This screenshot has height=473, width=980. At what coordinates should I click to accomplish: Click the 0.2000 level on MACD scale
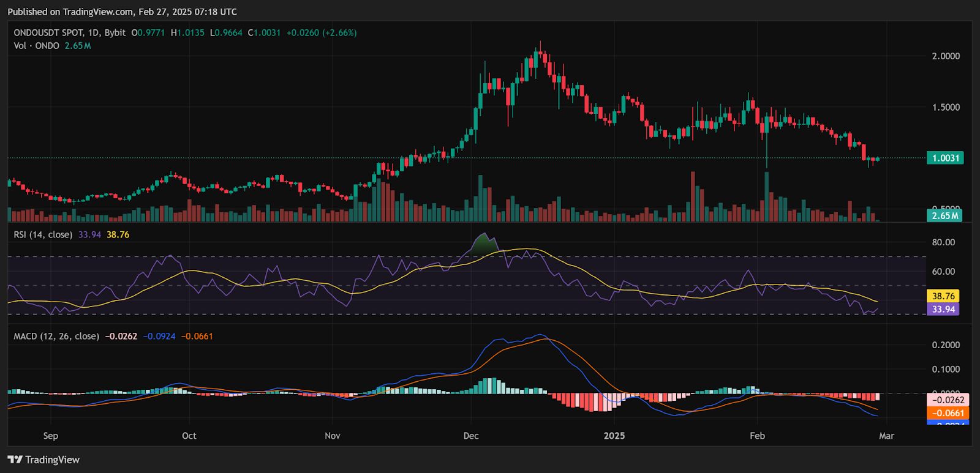coord(946,345)
